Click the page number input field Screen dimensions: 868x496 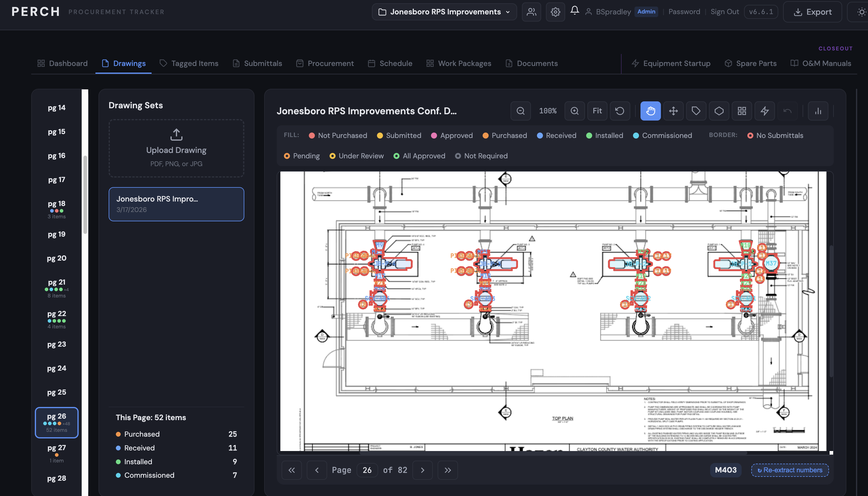tap(367, 470)
